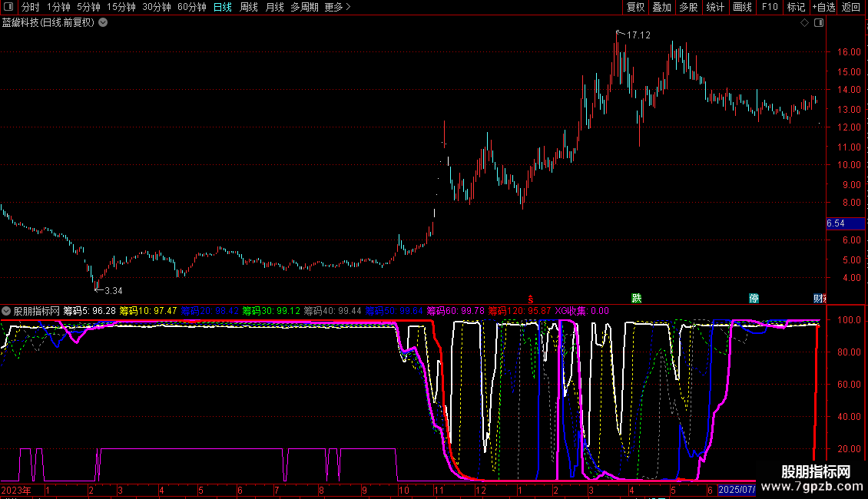Click the diamond icon in chart corner

(x=805, y=23)
